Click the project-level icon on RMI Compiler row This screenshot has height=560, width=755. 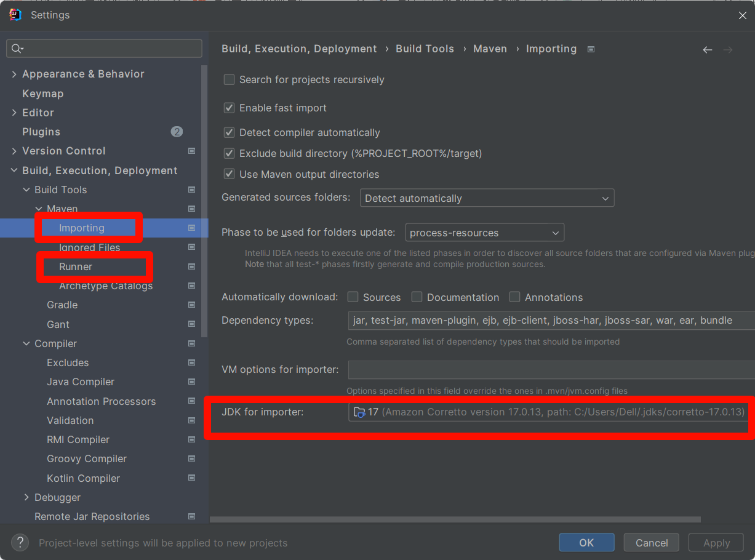192,439
